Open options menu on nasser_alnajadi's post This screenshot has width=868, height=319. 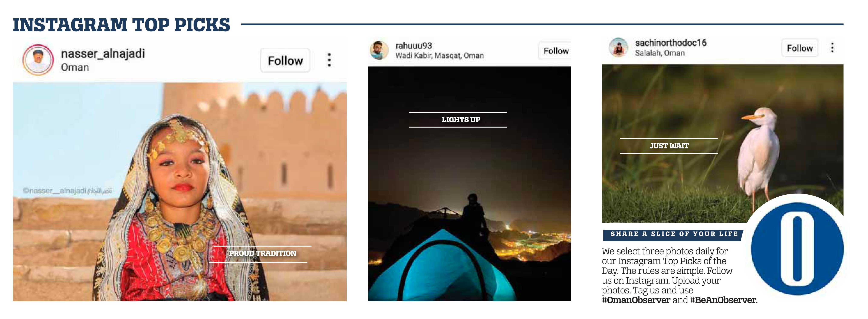[329, 60]
